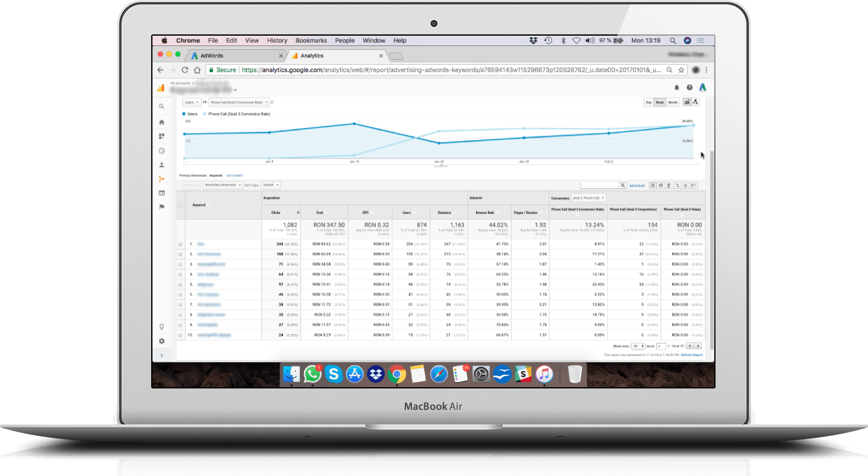Open Audience reports person icon
This screenshot has height=476, width=868.
(x=162, y=165)
